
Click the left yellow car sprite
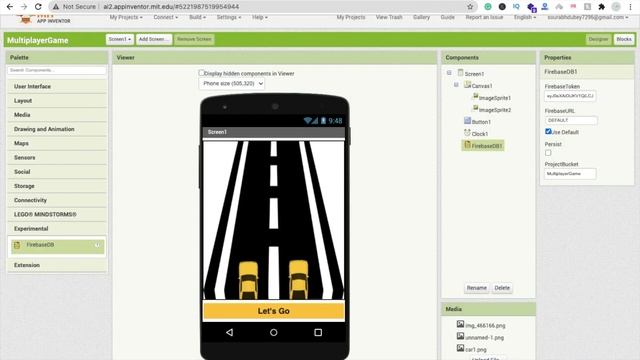click(248, 280)
